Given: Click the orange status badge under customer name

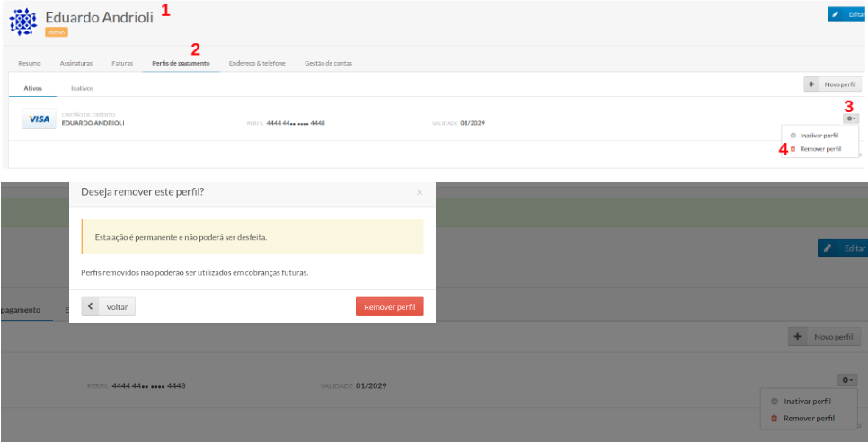Looking at the screenshot, I should [x=57, y=32].
